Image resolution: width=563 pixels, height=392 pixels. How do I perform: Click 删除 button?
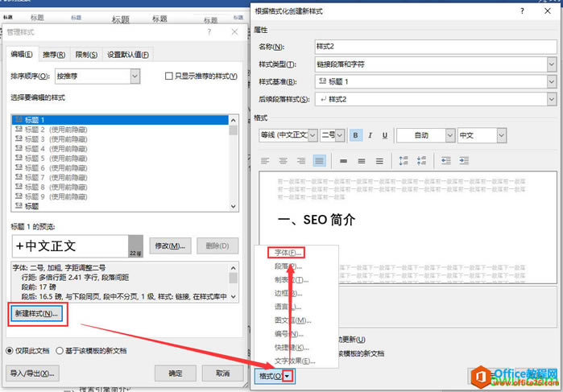(x=217, y=246)
